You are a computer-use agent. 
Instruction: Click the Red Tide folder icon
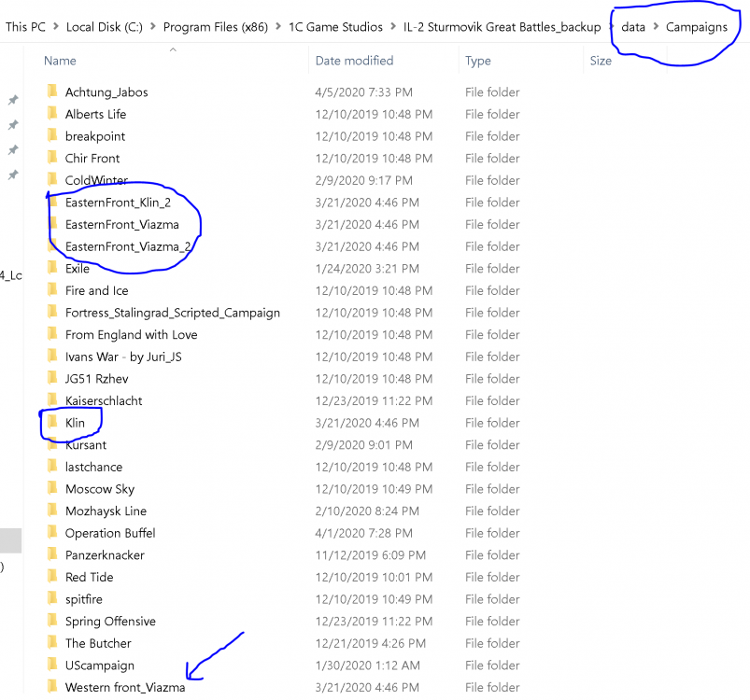52,576
